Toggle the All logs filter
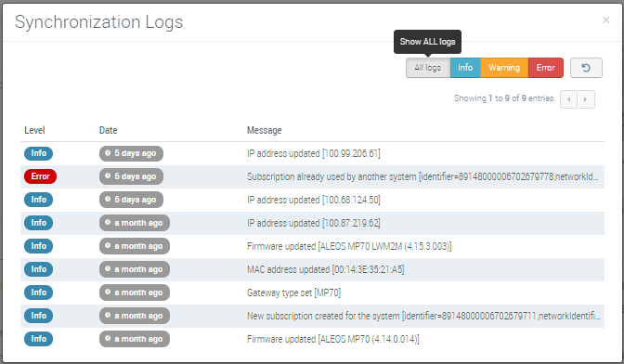 click(x=428, y=68)
